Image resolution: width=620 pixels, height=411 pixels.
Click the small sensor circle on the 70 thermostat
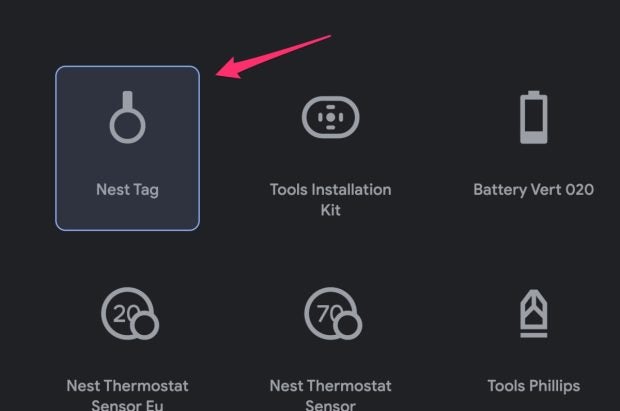click(x=348, y=326)
